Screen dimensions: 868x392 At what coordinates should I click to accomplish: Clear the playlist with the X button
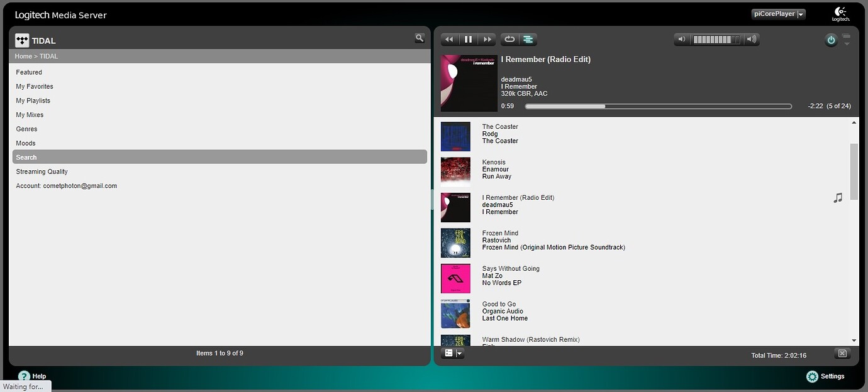click(x=842, y=353)
